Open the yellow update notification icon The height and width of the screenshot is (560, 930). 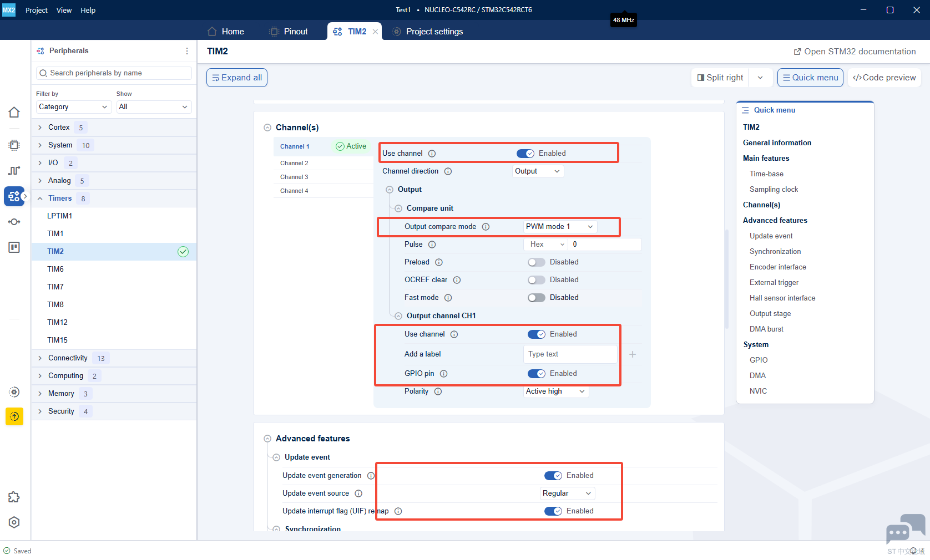tap(14, 416)
